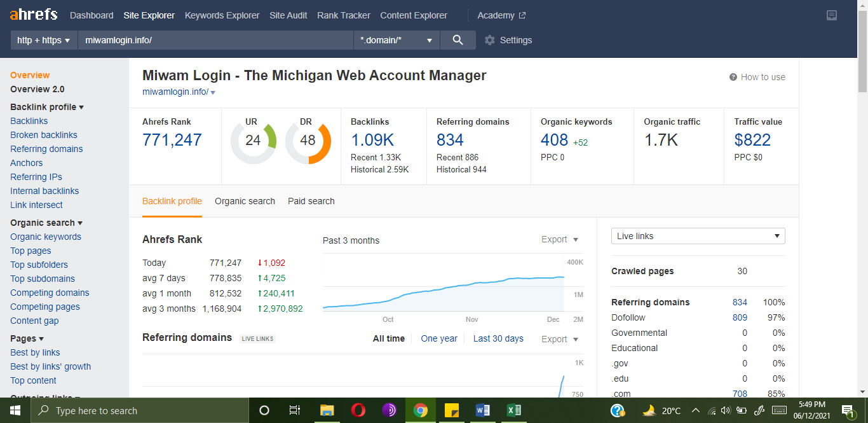Open Settings via the gear icon

(490, 40)
